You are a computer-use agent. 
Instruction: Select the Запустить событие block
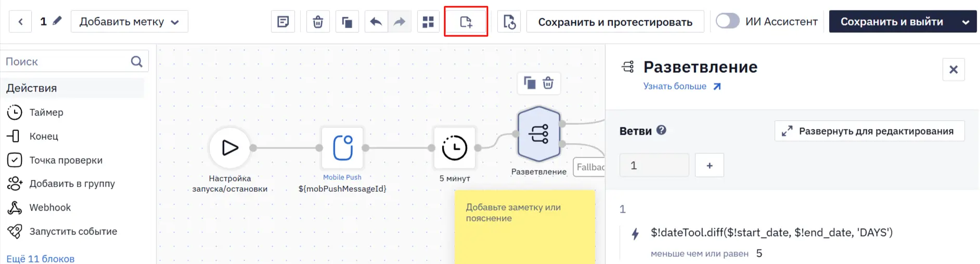[x=62, y=231]
